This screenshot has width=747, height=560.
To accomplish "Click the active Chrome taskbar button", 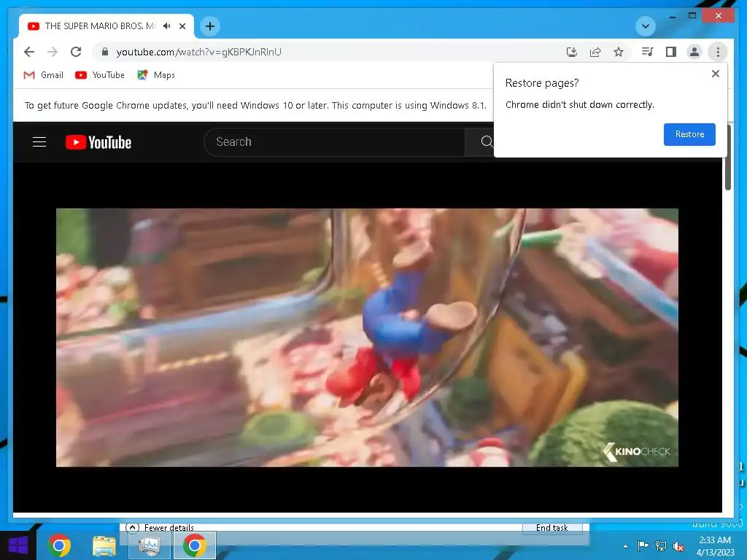I will point(194,545).
